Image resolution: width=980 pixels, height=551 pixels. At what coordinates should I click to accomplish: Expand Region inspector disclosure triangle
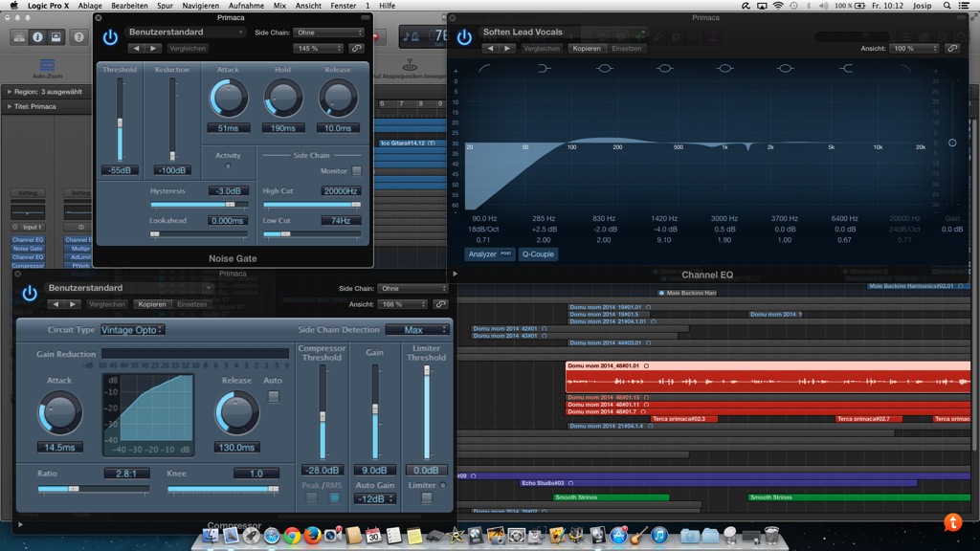[x=10, y=92]
